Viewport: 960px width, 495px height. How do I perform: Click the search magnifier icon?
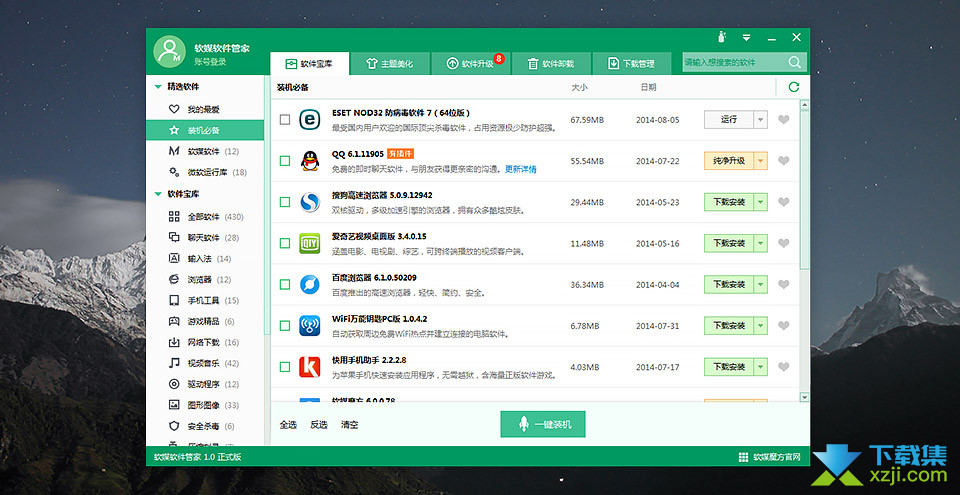tap(795, 62)
